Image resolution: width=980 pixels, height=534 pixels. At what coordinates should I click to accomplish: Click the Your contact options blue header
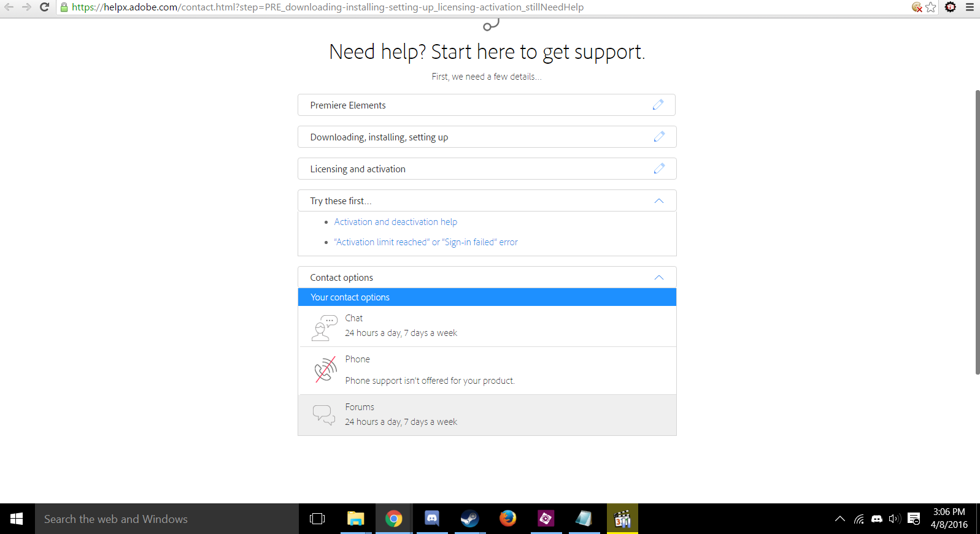click(487, 297)
